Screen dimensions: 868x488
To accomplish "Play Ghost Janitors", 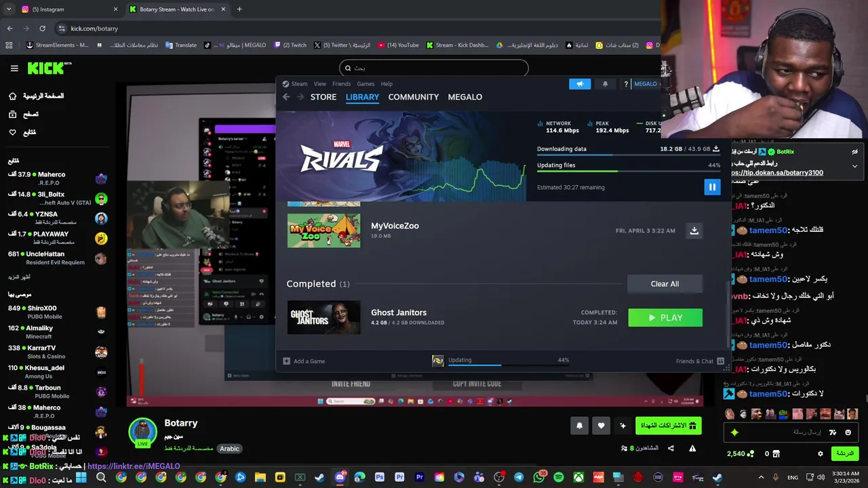I will point(665,318).
